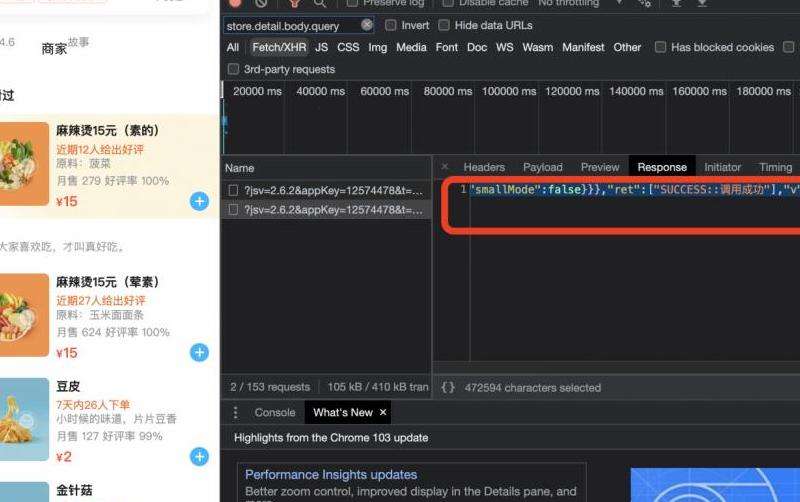
Task: Click the pretty-print braces icon below the response
Action: click(448, 387)
